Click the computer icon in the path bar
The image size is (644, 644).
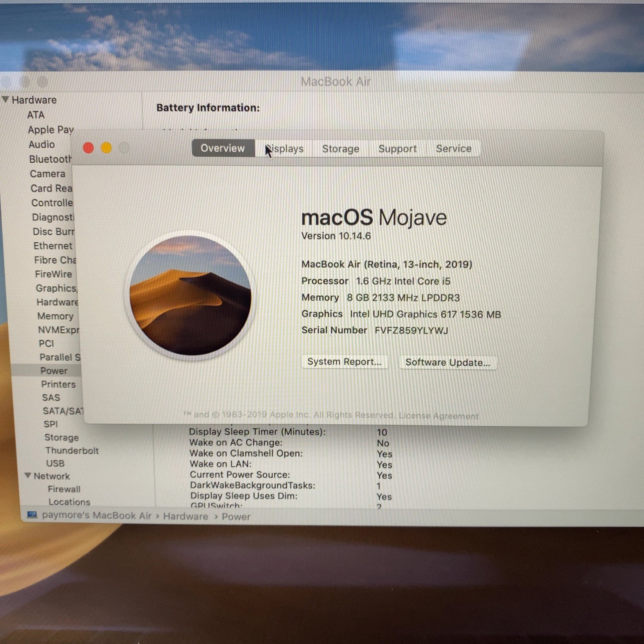pos(32,515)
